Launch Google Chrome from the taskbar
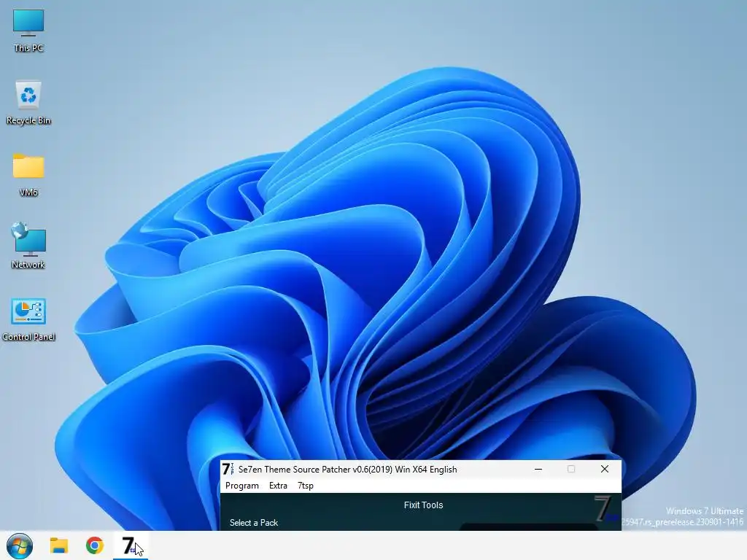The width and height of the screenshot is (747, 560). coord(95,545)
